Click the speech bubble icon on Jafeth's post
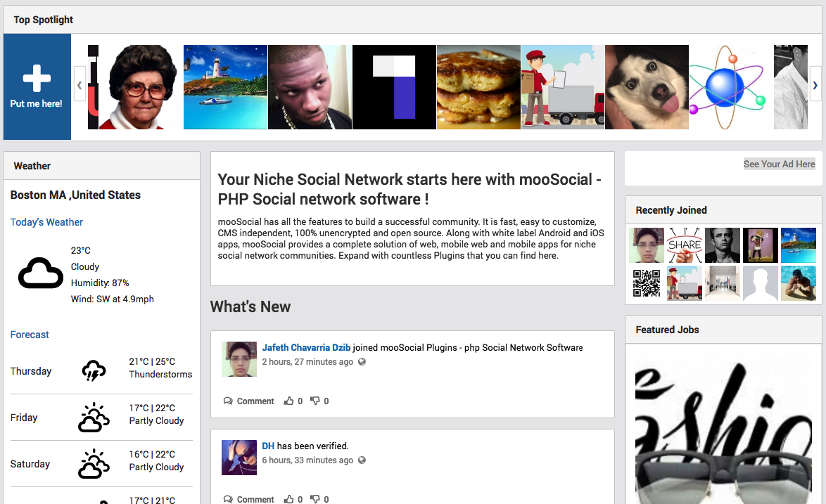 228,401
